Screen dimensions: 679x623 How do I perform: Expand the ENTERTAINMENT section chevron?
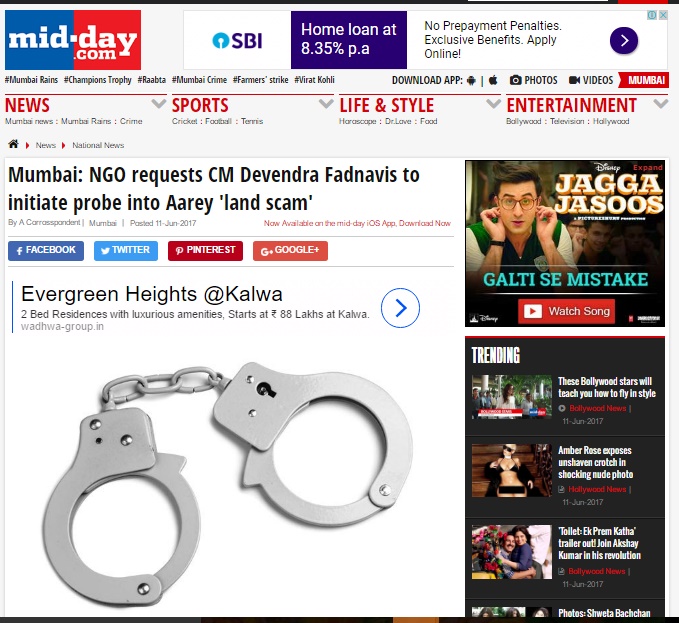click(661, 104)
